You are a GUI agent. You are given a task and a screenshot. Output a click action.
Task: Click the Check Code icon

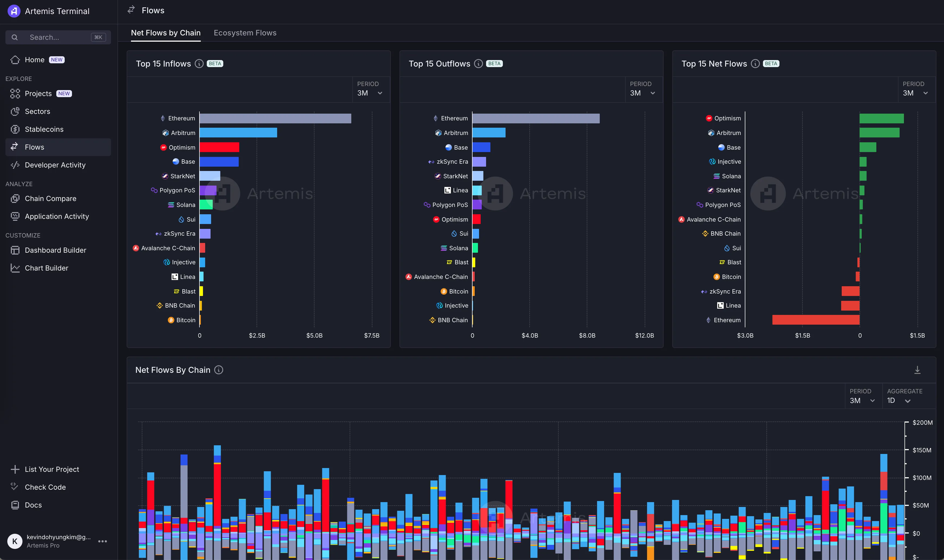[15, 487]
